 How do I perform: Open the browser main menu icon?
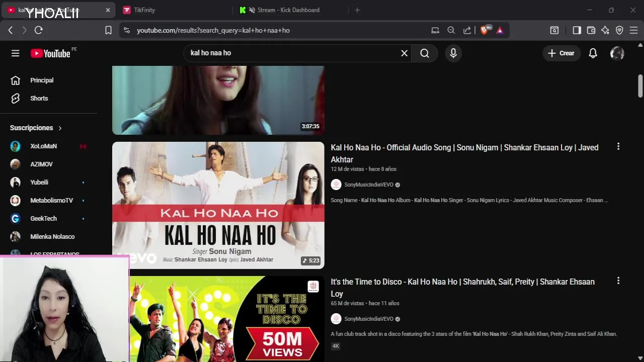tap(633, 31)
